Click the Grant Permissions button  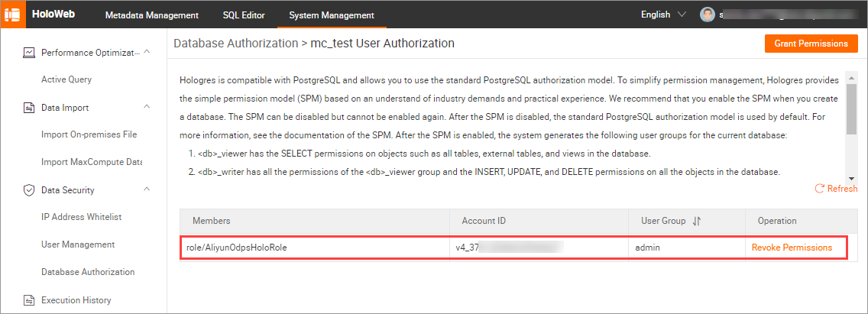(811, 44)
